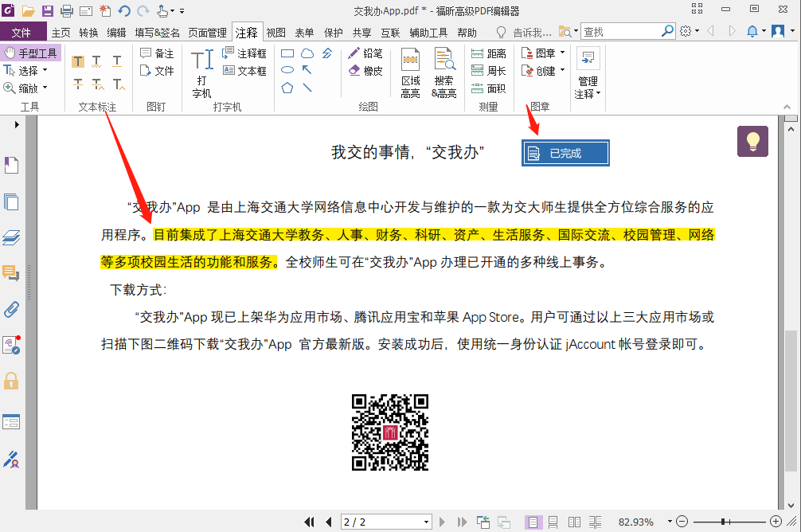The width and height of the screenshot is (801, 532).
Task: Toggle the 手型工具 hand tool
Action: (x=31, y=53)
